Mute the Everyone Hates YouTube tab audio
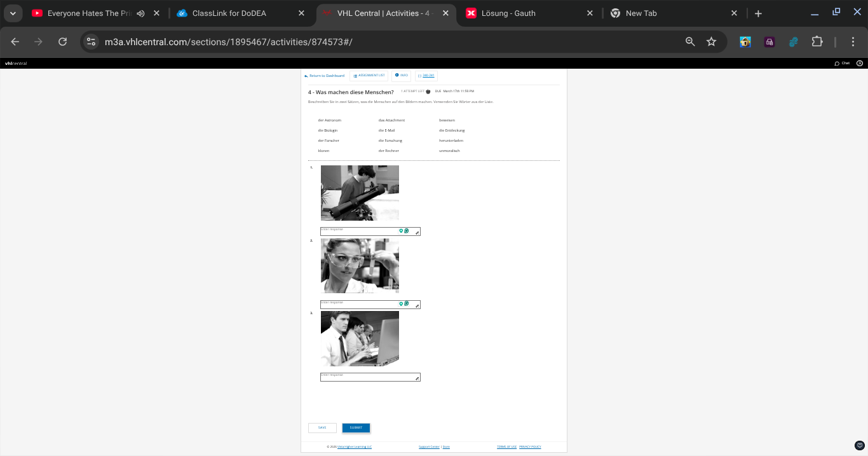The height and width of the screenshot is (456, 868). pyautogui.click(x=140, y=13)
